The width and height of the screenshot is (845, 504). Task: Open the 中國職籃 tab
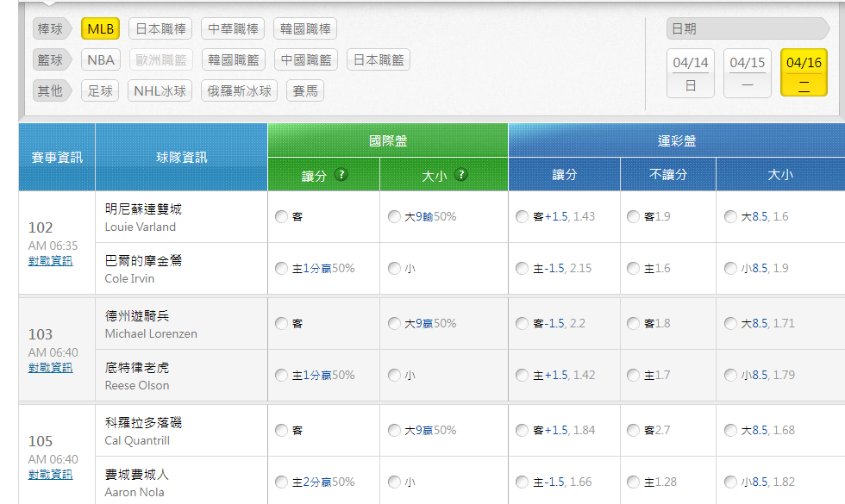(x=306, y=59)
